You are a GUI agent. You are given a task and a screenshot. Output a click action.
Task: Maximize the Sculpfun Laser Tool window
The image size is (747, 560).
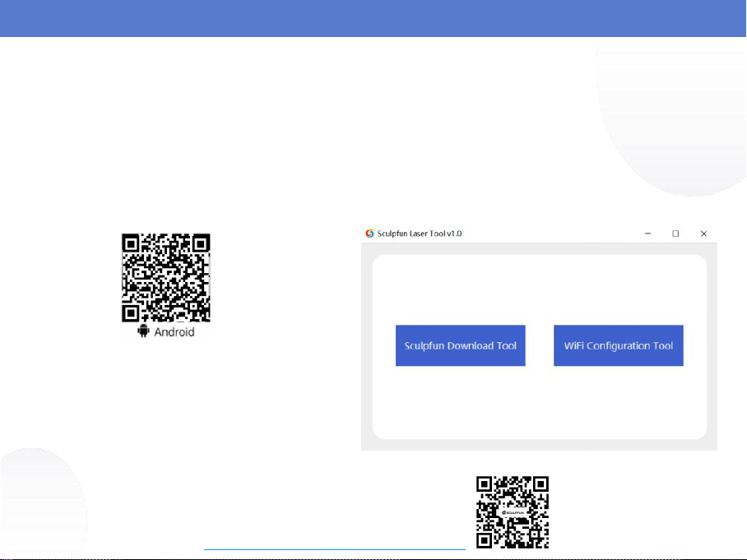point(675,234)
